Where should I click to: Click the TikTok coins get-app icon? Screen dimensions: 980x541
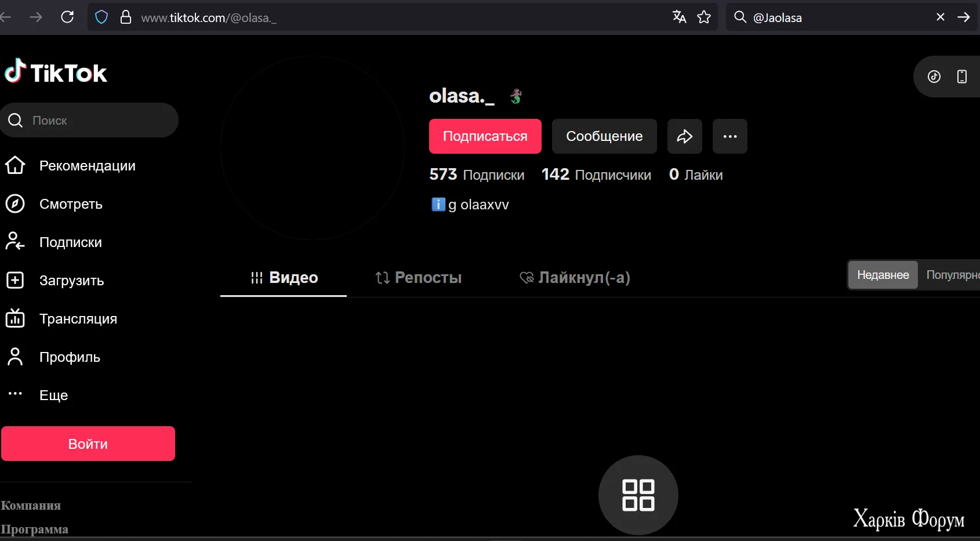point(934,77)
